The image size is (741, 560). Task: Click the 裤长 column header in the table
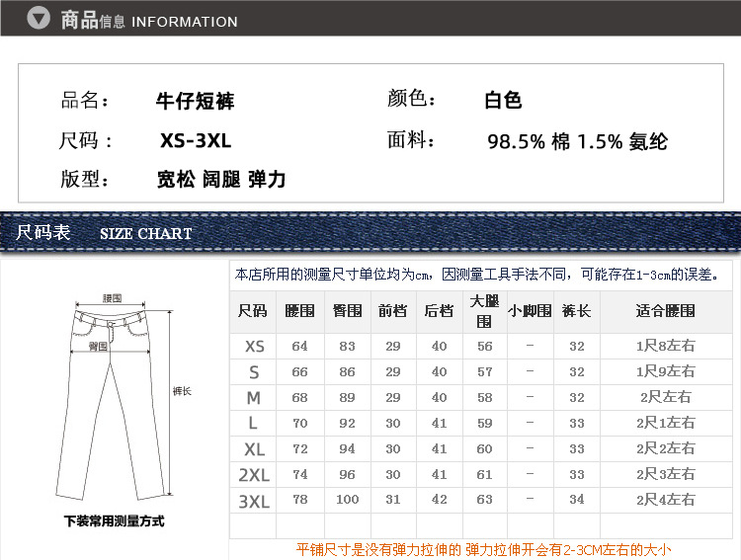(x=577, y=311)
